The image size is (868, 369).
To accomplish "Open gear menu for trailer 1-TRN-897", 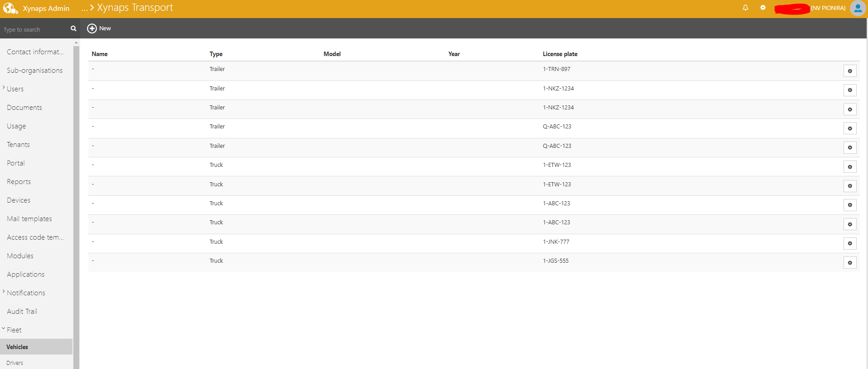I will coord(850,71).
